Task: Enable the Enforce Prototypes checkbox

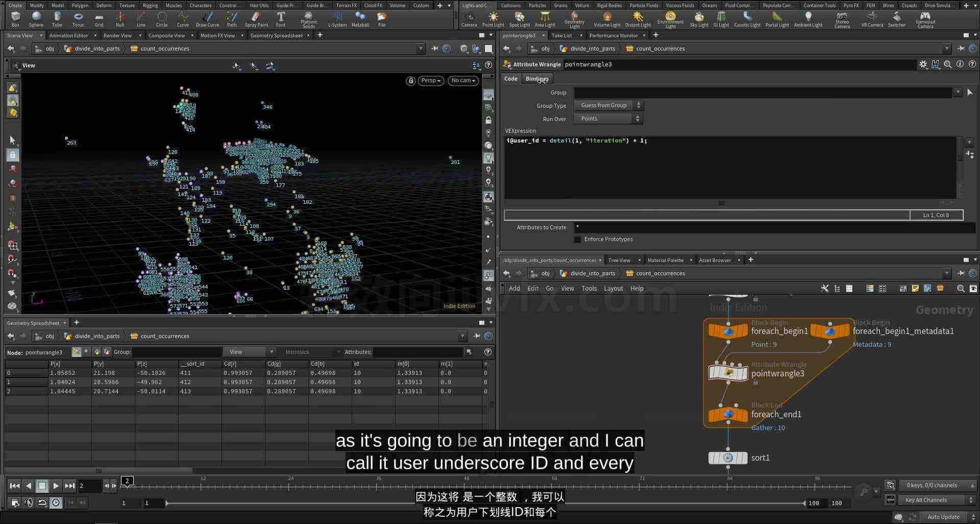Action: click(x=578, y=239)
